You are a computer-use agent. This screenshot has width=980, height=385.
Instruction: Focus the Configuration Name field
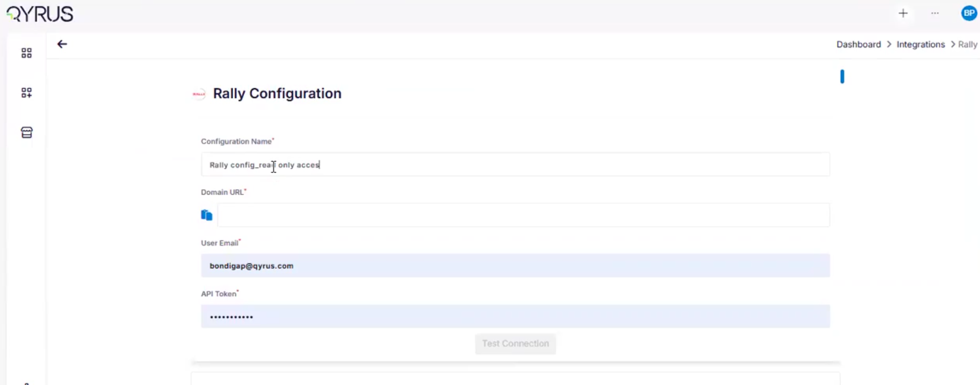[x=515, y=165]
